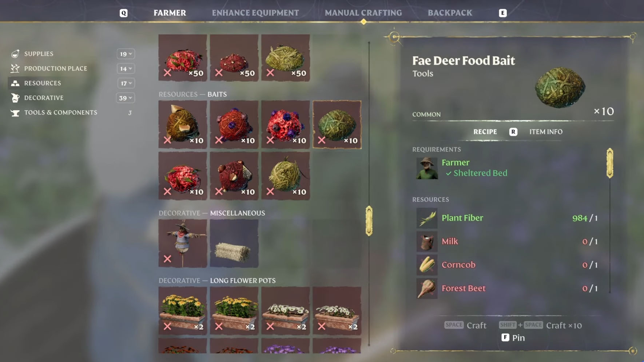The height and width of the screenshot is (362, 644).
Task: Click the Forest Beet resource icon
Action: (x=427, y=289)
